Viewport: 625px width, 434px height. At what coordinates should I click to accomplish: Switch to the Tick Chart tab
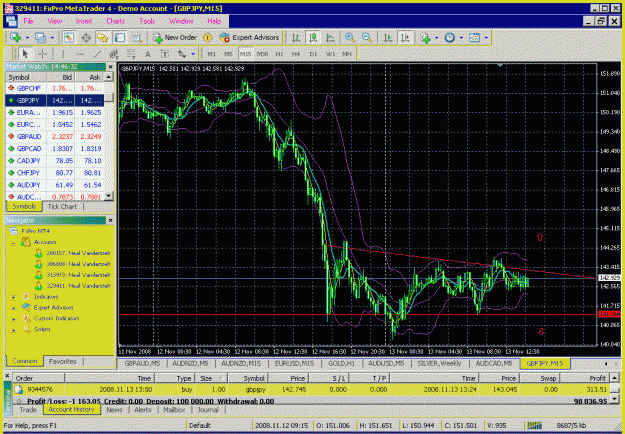tap(63, 206)
